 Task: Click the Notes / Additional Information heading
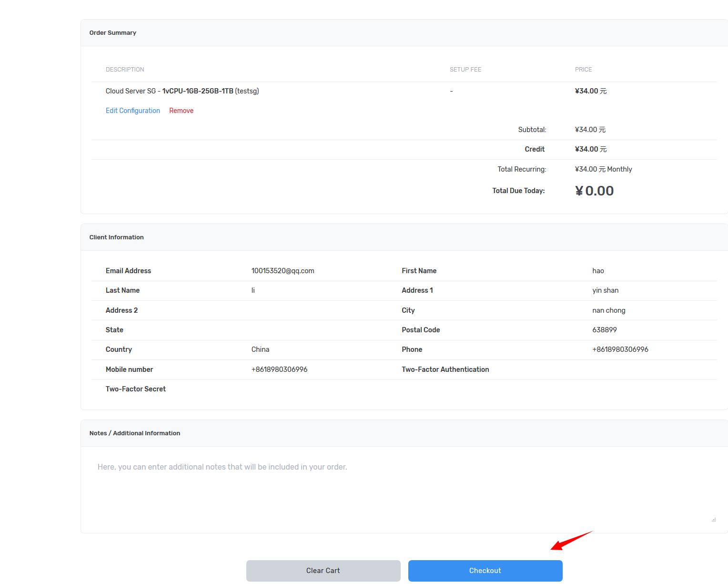pos(134,433)
